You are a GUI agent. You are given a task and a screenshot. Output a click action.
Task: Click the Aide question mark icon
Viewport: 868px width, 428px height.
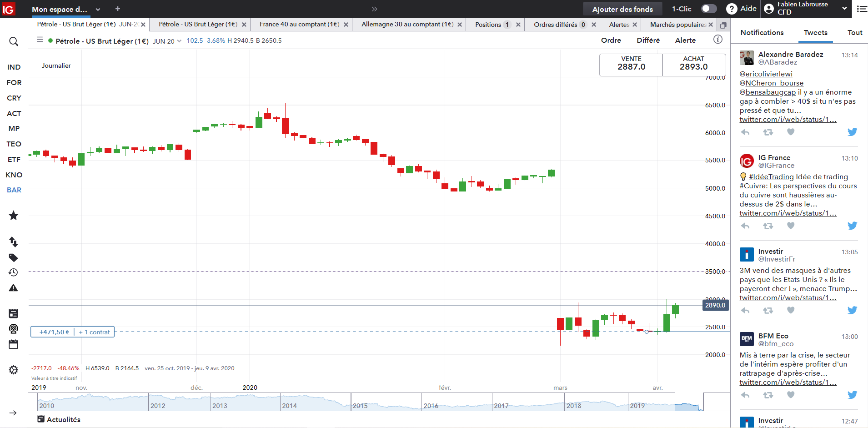coord(732,9)
